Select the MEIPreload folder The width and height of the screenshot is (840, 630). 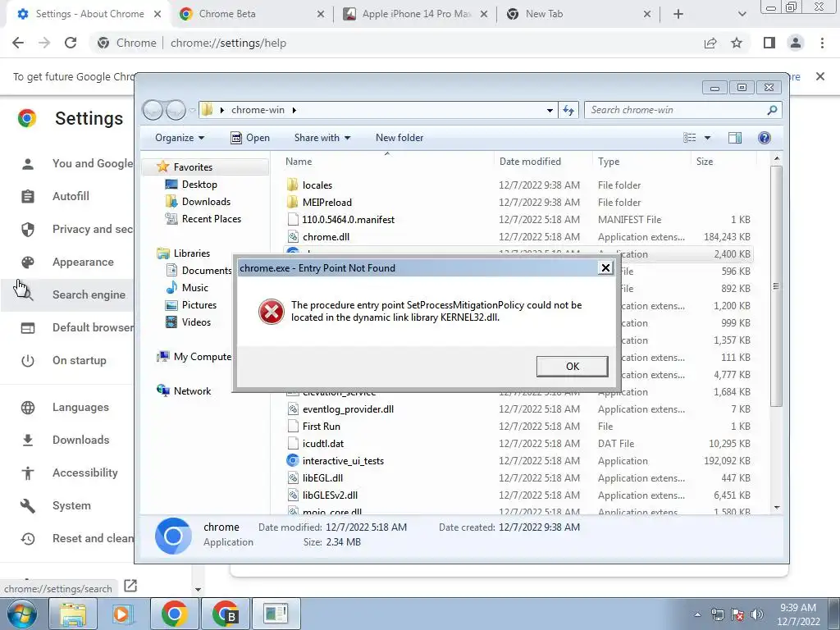(319, 202)
